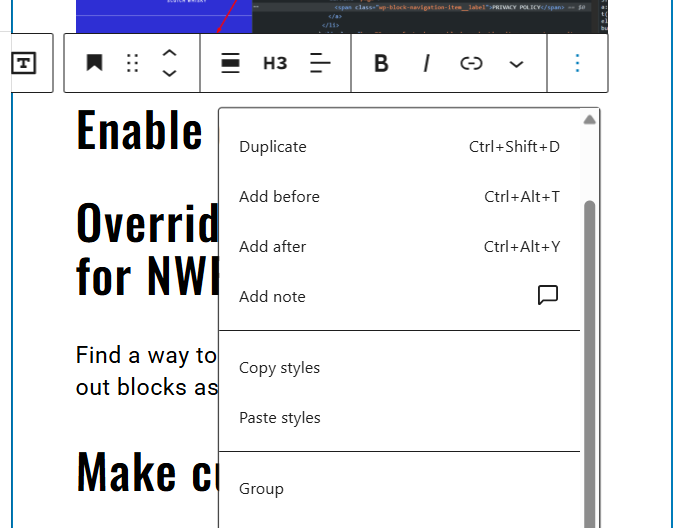Click the heading block type bookmark icon
The height and width of the screenshot is (528, 673).
point(94,63)
